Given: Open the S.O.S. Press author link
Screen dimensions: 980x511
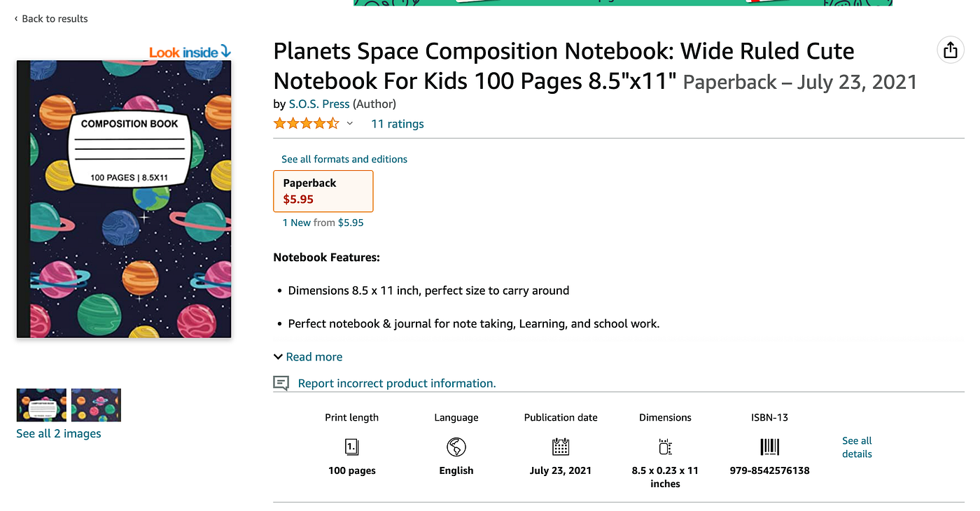Looking at the screenshot, I should [319, 104].
